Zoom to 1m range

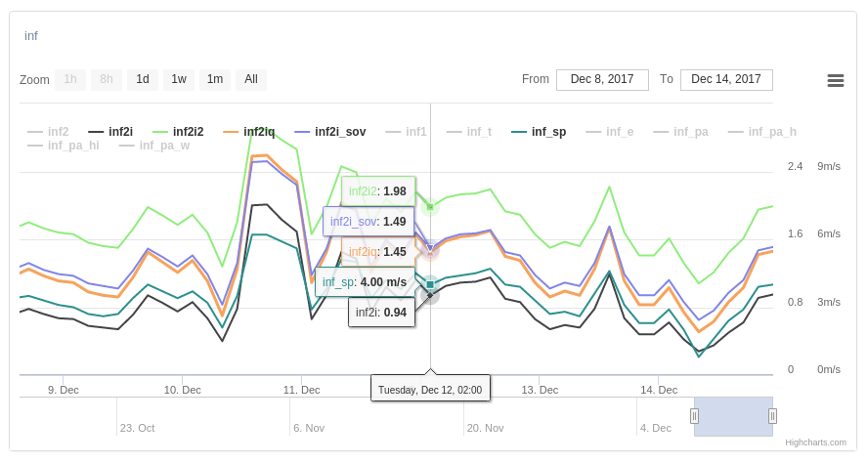215,80
